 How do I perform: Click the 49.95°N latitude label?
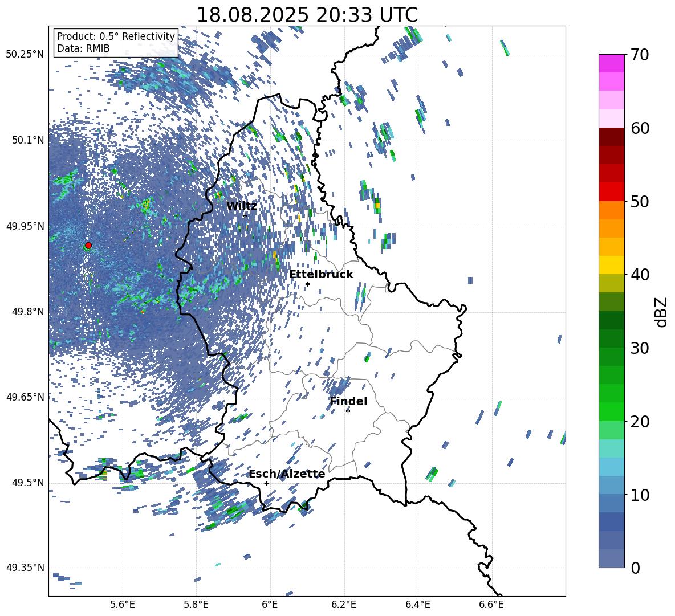[x=25, y=226]
